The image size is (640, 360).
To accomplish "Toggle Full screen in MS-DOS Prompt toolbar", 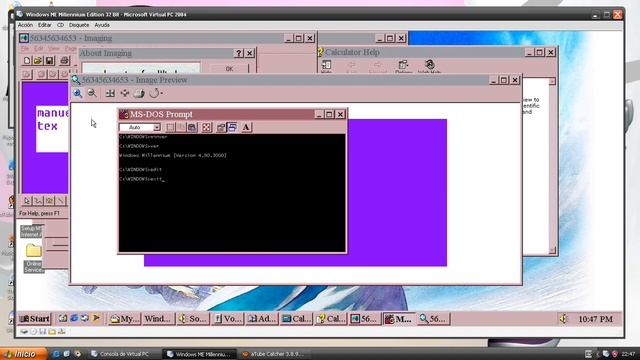I will [207, 127].
